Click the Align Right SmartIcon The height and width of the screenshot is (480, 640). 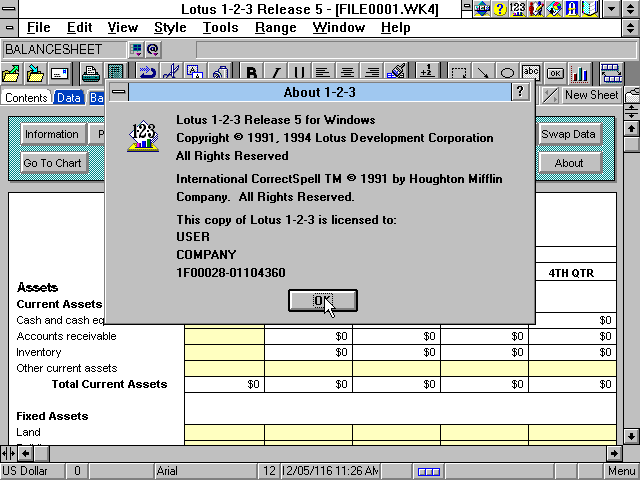pos(371,73)
